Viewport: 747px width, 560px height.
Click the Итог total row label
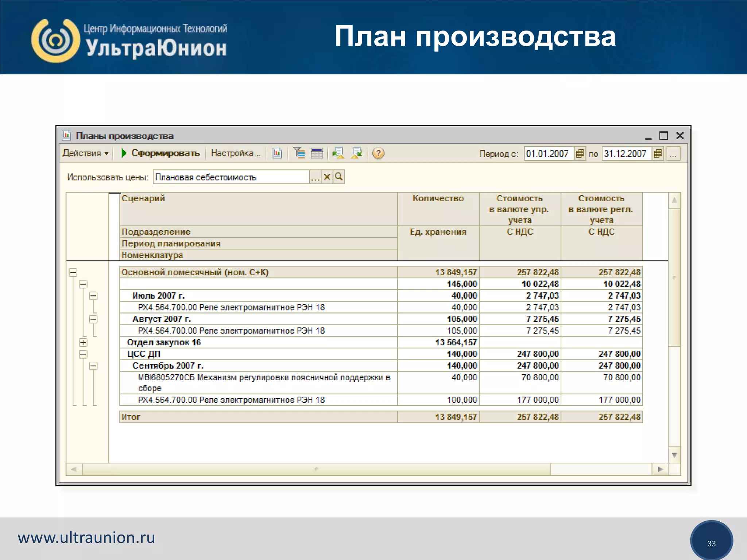pos(131,417)
